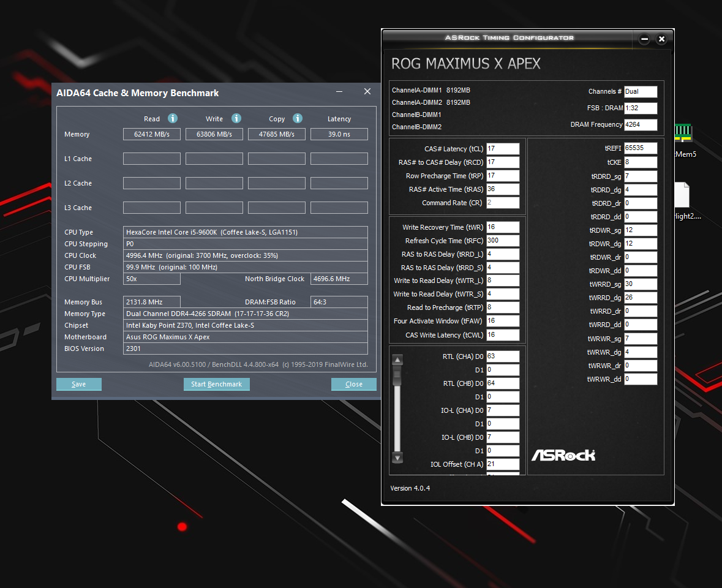Click the tWRRD_dg field showing 26
This screenshot has width=722, height=588.
pyautogui.click(x=641, y=298)
